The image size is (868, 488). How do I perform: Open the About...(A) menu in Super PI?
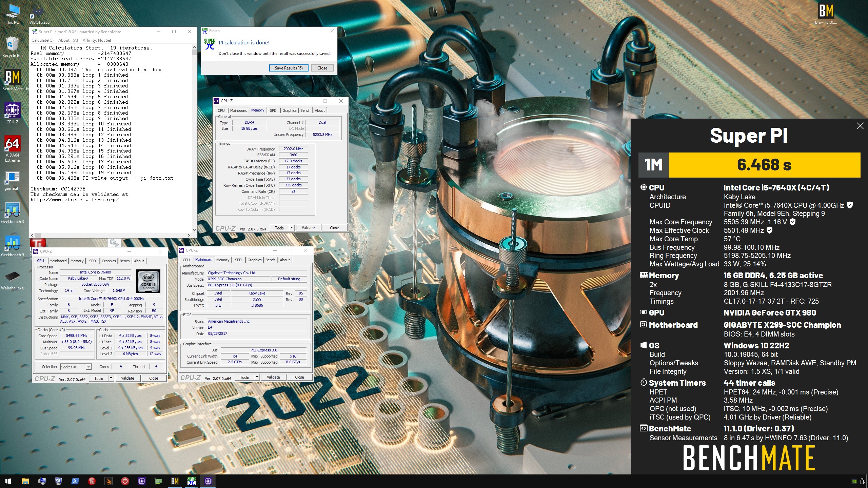tap(68, 40)
